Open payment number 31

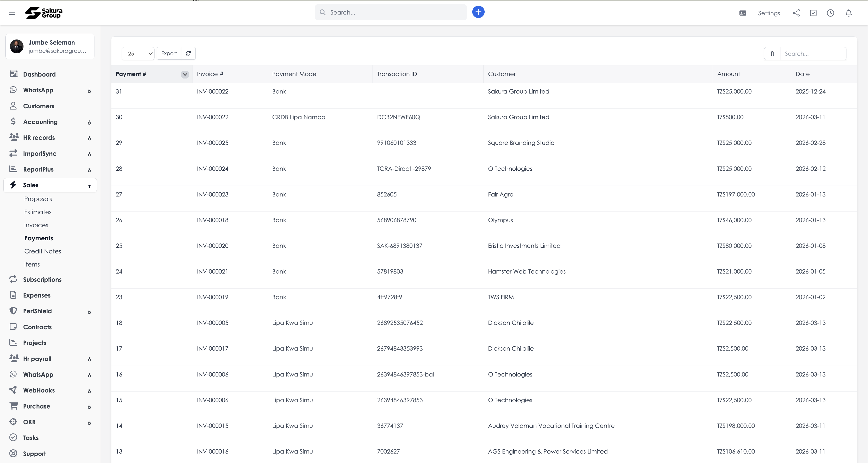119,91
